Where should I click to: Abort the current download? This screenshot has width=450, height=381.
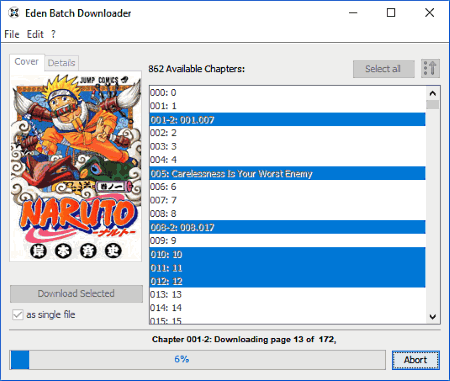(416, 360)
